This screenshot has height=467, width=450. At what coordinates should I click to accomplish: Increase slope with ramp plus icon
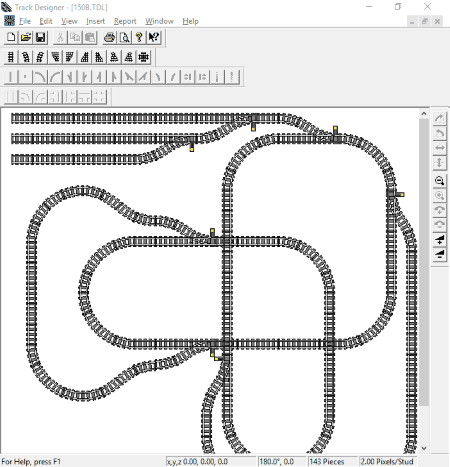439,239
